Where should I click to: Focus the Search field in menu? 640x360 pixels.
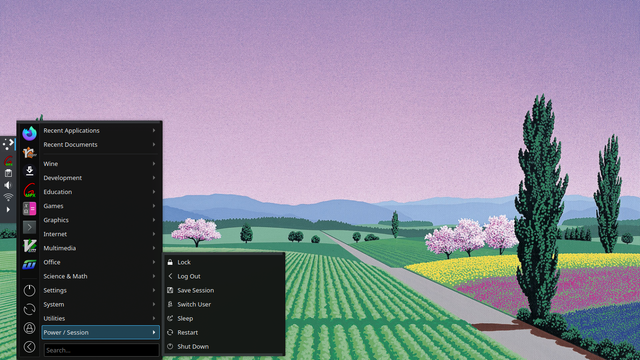pyautogui.click(x=101, y=350)
